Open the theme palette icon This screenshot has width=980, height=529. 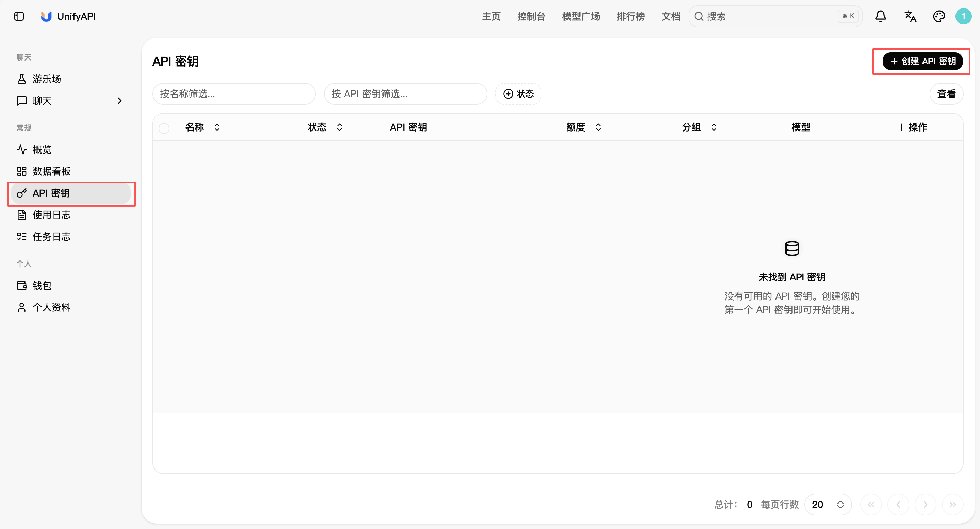939,16
